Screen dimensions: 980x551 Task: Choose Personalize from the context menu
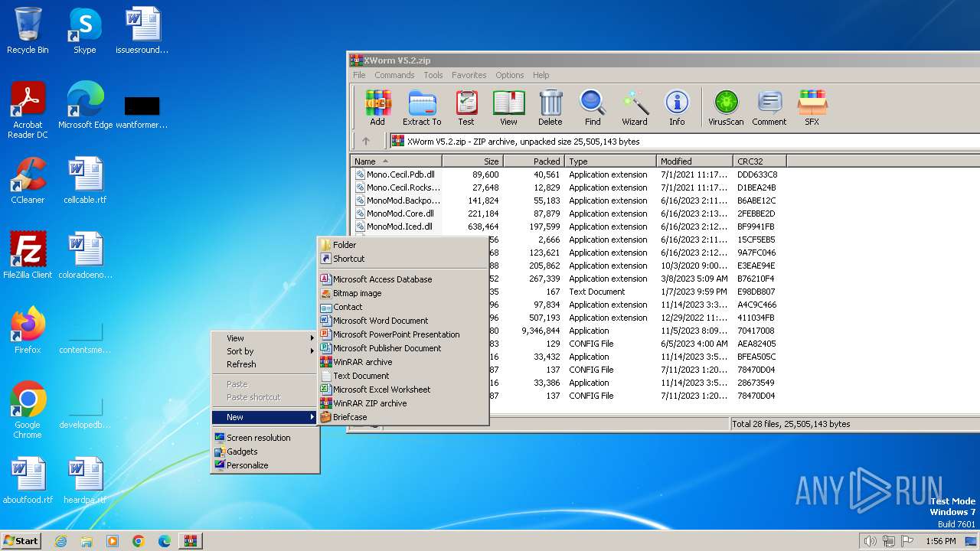tap(265, 465)
